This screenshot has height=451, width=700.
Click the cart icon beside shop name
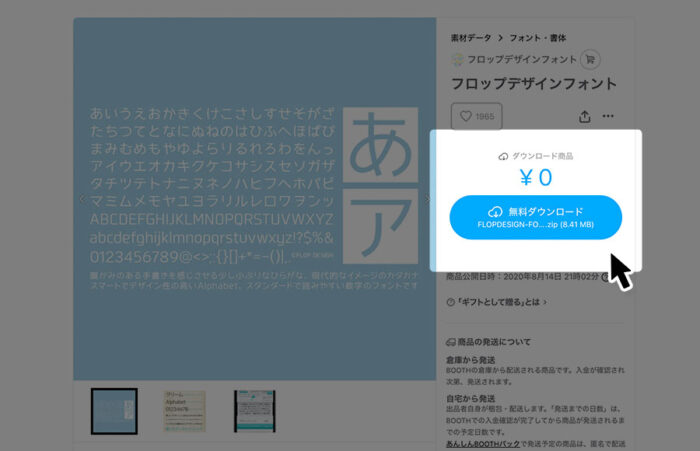(x=590, y=59)
